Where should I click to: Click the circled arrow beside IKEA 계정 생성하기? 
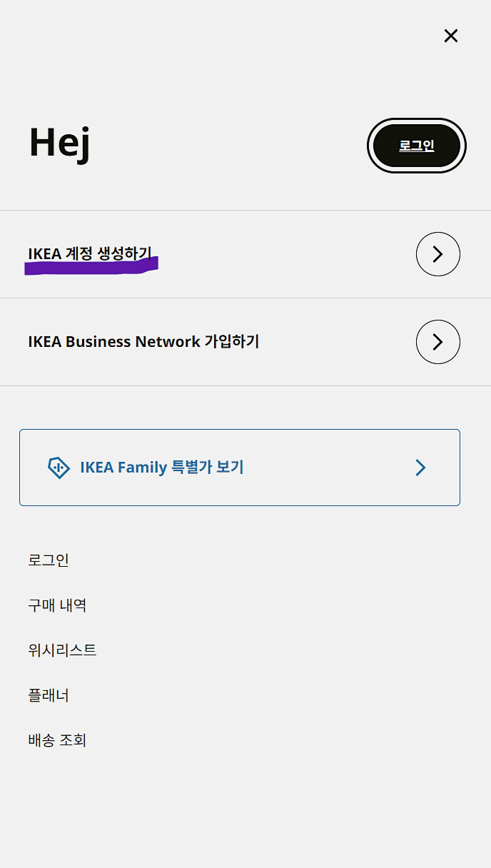coord(437,254)
